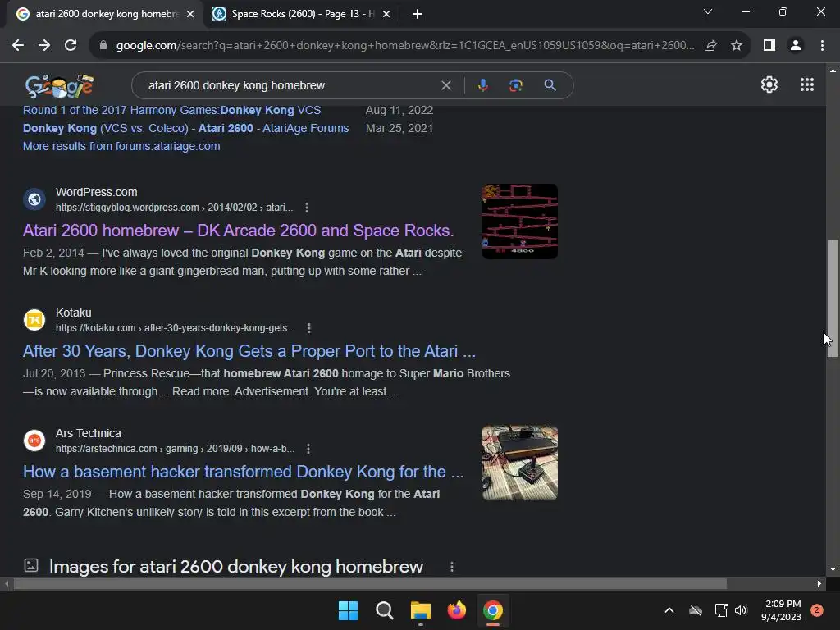The width and height of the screenshot is (840, 630).
Task: Open File Explorer from taskbar
Action: (x=421, y=610)
